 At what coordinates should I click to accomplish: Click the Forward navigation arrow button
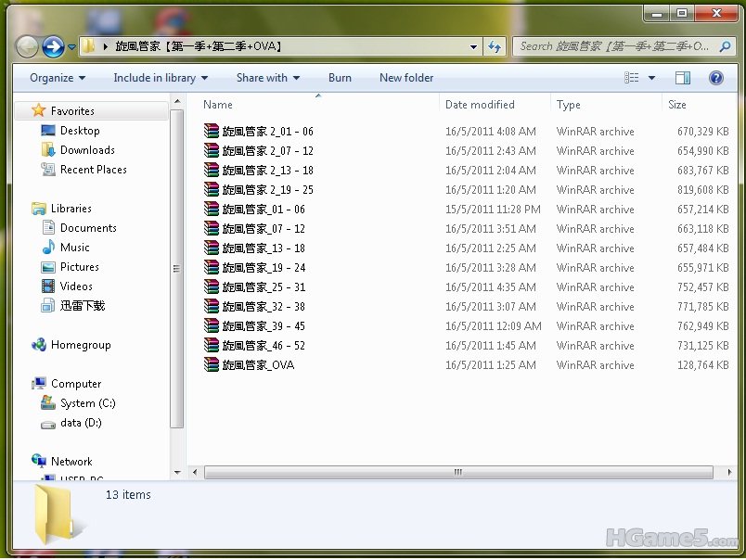tap(54, 45)
